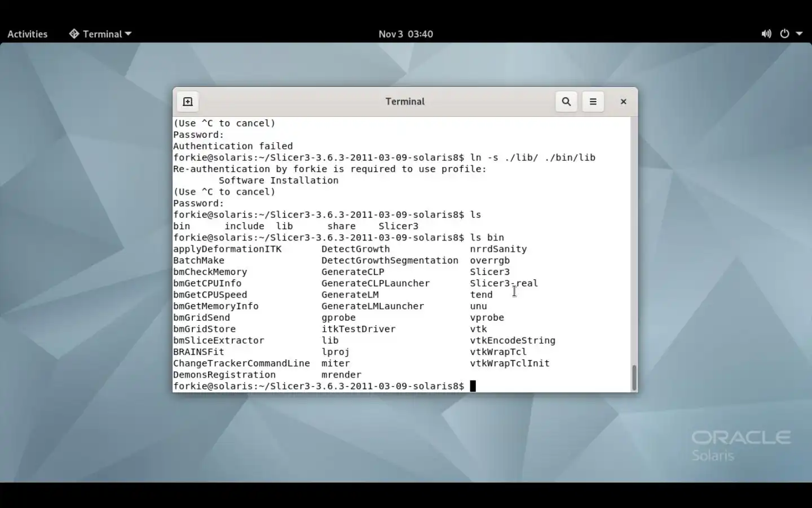Click 'ChangeTrackerCommandLine' text
Image resolution: width=812 pixels, height=508 pixels.
(241, 363)
